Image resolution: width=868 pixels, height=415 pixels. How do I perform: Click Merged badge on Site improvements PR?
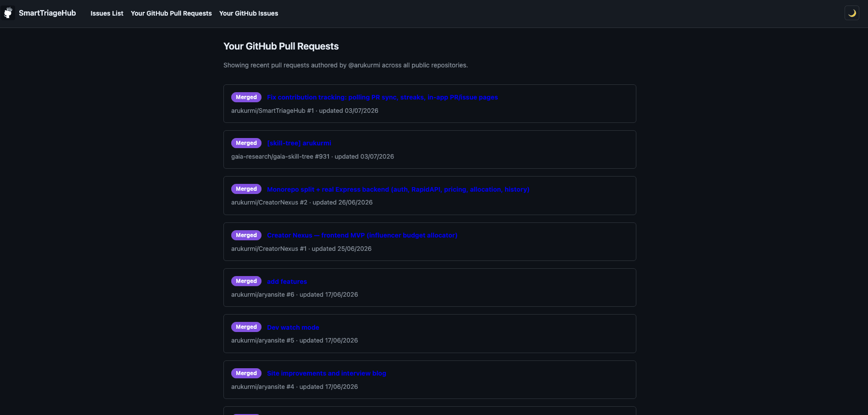[x=246, y=373]
